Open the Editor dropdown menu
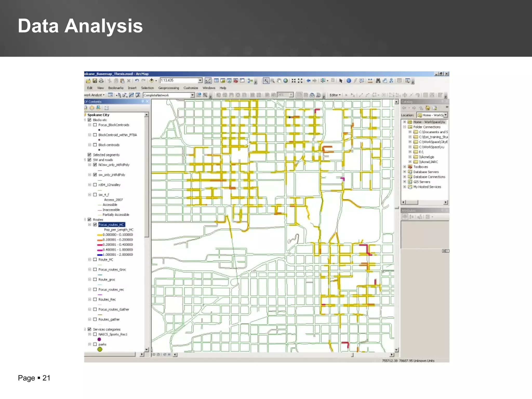 tap(335, 95)
